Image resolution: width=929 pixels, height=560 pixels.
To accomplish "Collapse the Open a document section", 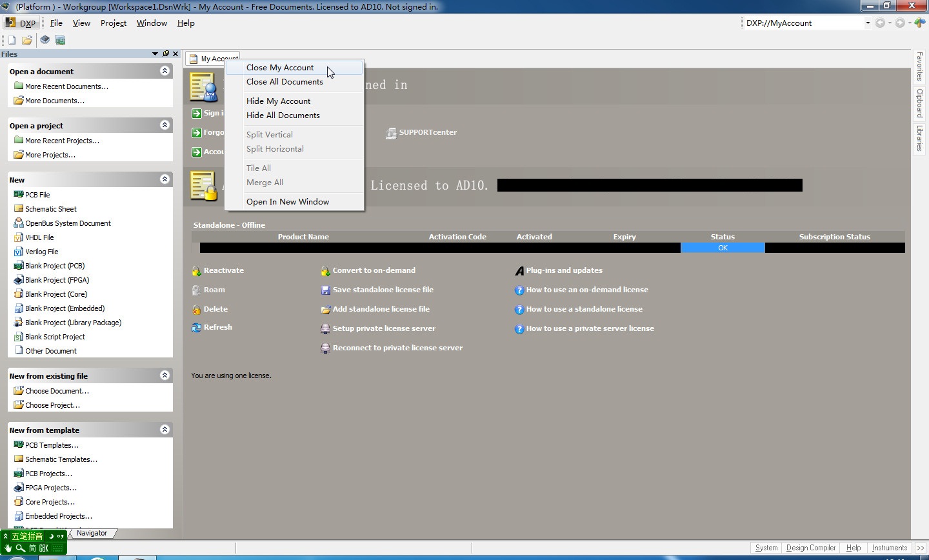I will pyautogui.click(x=165, y=71).
